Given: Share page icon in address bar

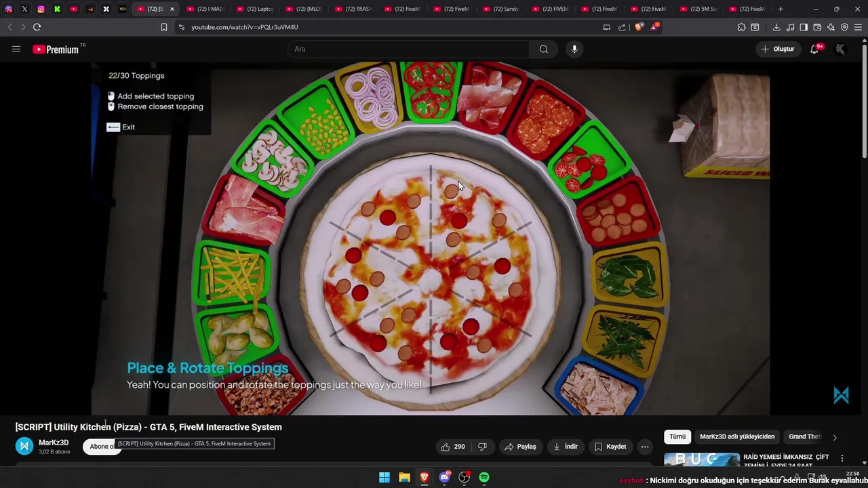Looking at the screenshot, I should coord(622,27).
